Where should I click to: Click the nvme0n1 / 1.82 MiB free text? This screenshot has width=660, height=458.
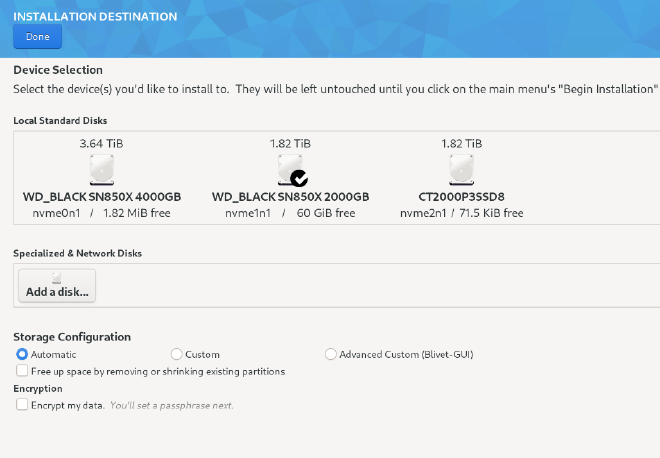[101, 213]
